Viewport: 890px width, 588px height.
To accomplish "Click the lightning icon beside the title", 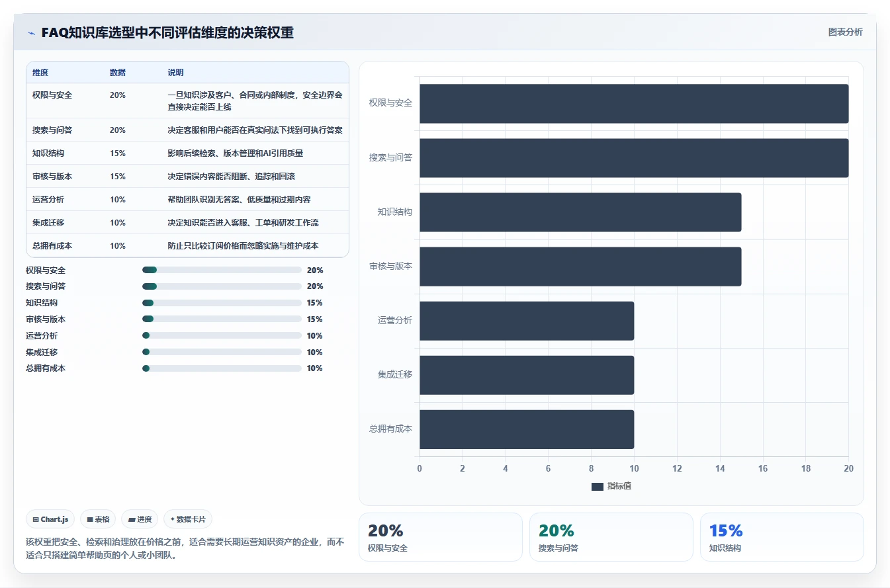I will 32,33.
